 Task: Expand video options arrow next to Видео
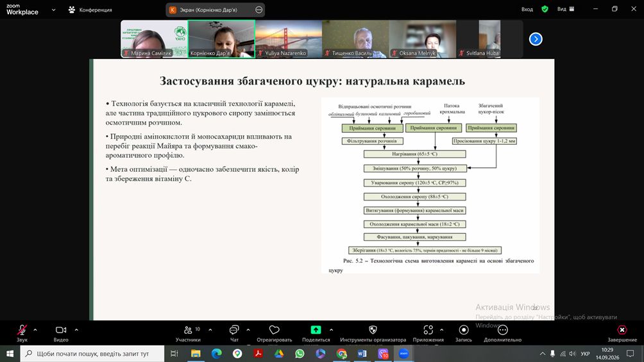(76, 329)
